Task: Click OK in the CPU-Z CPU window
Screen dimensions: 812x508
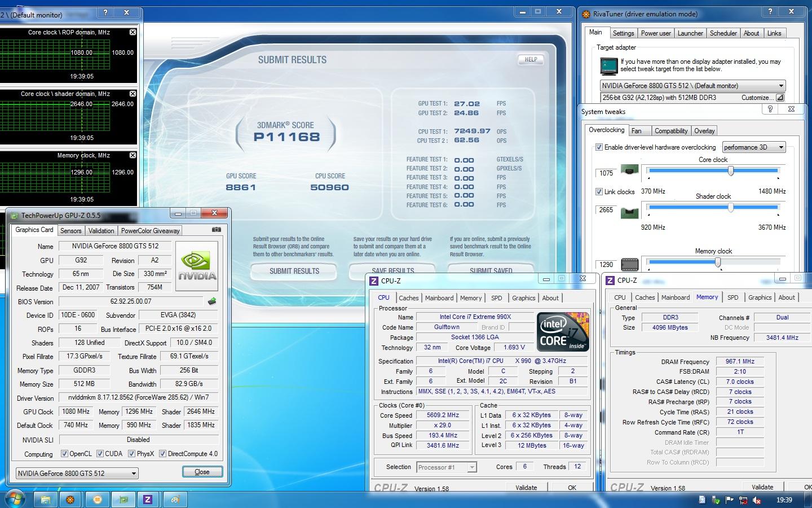Action: click(572, 488)
